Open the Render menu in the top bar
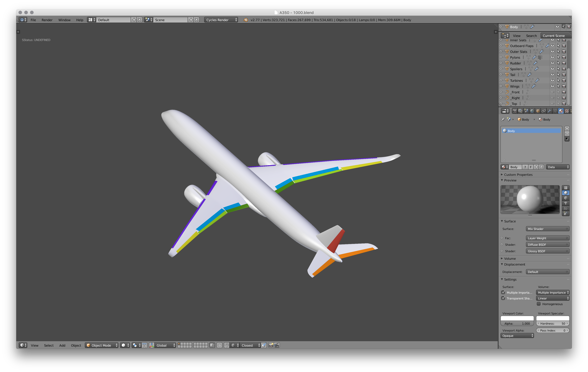588x372 pixels. pos(47,20)
